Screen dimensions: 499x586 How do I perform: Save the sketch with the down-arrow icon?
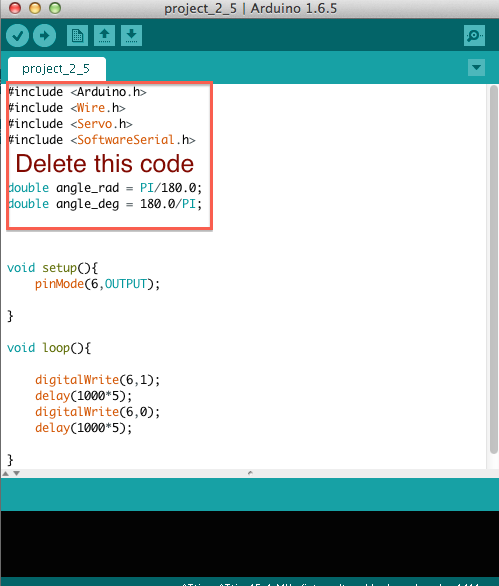coord(131,36)
